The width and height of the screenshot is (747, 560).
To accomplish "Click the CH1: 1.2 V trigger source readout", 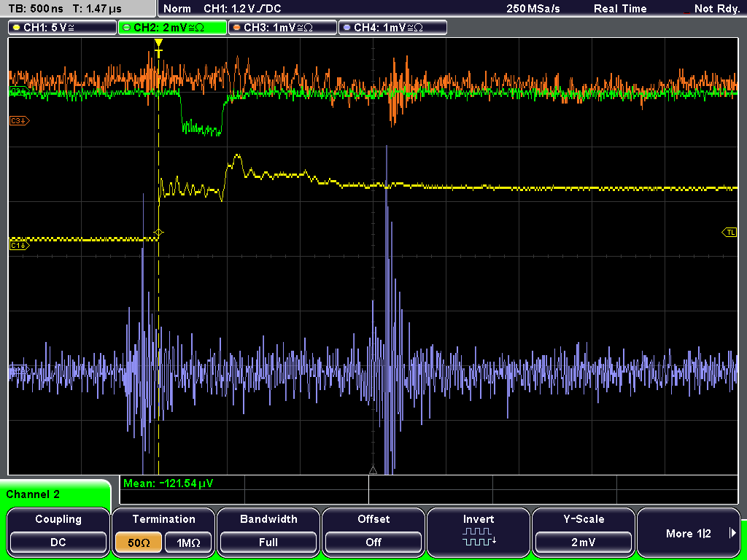I will tap(242, 9).
